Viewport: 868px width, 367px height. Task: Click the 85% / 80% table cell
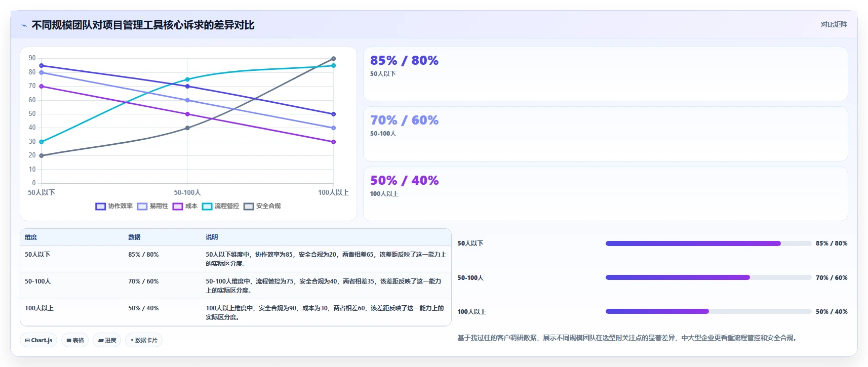click(x=143, y=255)
